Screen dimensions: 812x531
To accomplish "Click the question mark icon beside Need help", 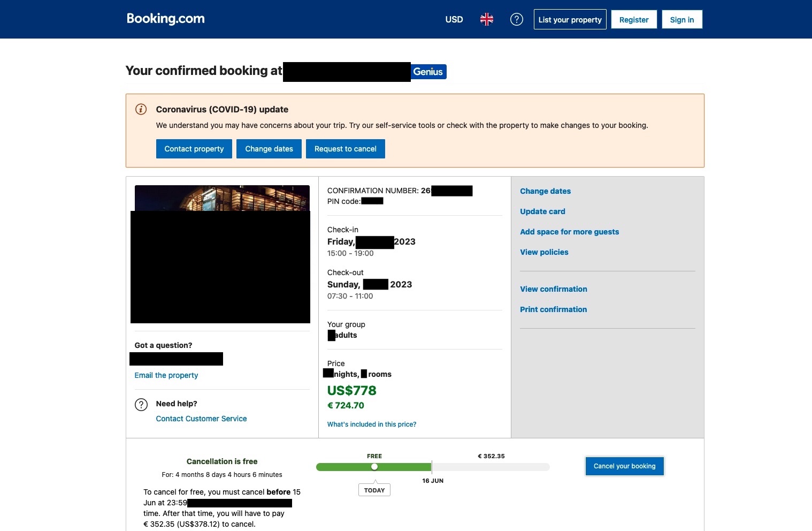I will [x=141, y=404].
